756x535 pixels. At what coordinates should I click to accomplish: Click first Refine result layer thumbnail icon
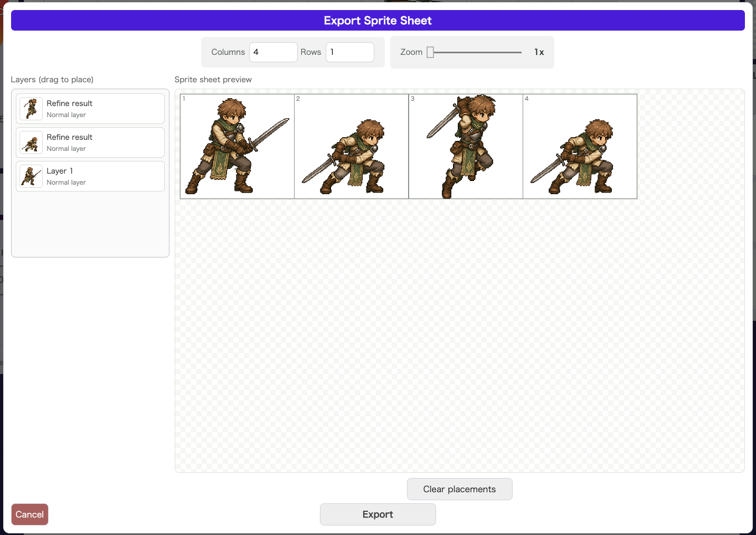click(x=31, y=109)
